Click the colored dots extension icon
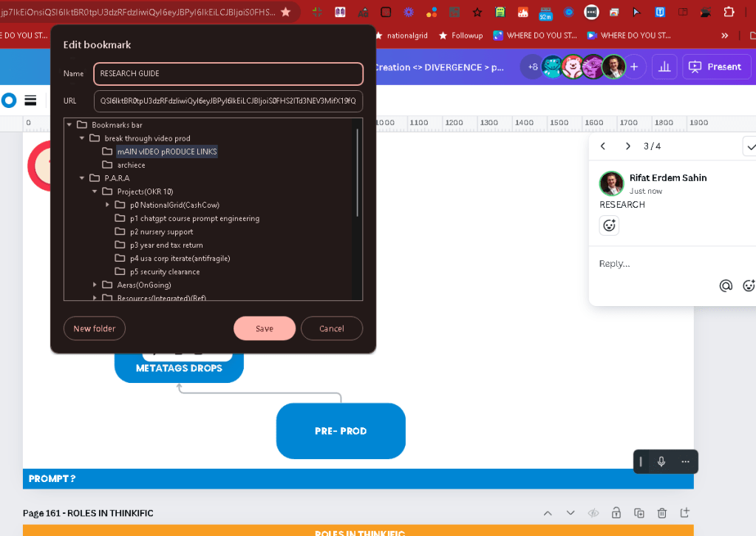 click(432, 12)
